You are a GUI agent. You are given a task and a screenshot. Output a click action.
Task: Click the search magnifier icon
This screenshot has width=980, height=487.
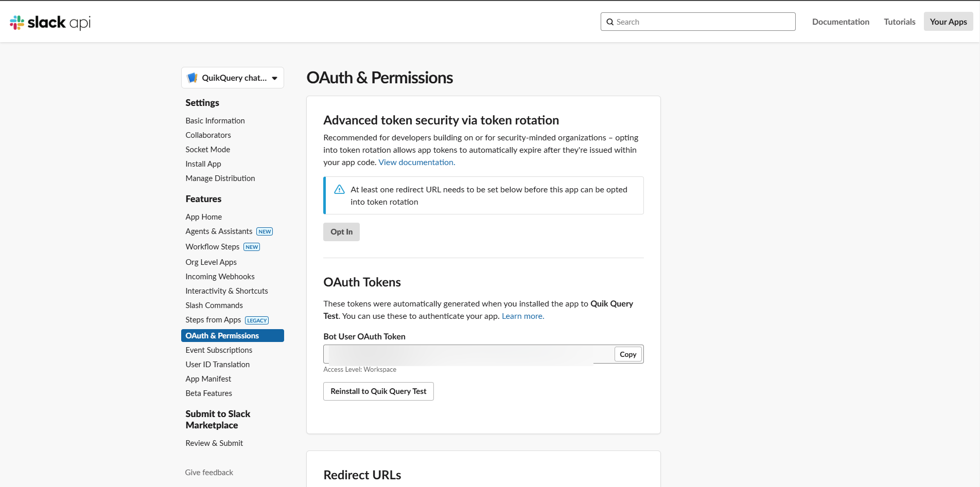click(x=610, y=22)
